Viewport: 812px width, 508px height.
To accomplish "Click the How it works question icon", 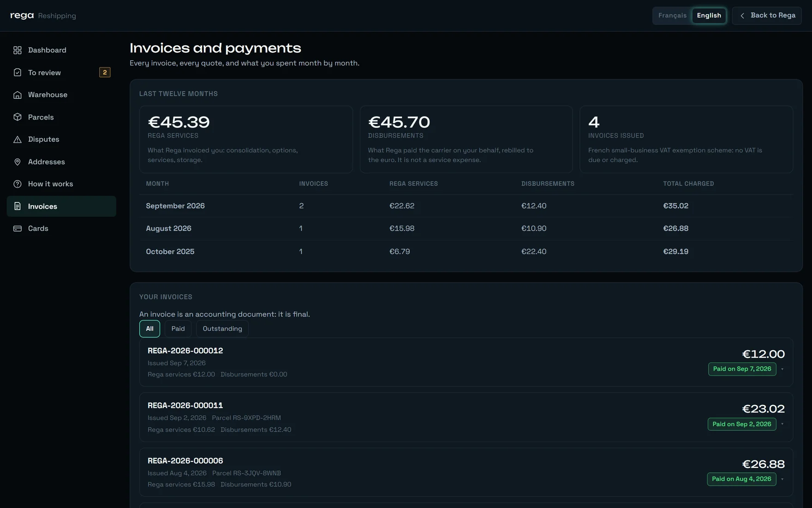I will 18,184.
